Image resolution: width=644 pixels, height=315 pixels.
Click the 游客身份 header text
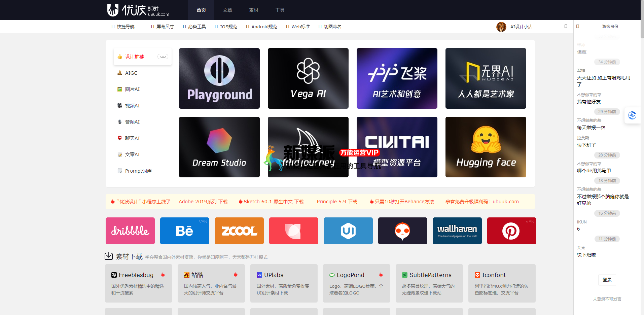610,26
